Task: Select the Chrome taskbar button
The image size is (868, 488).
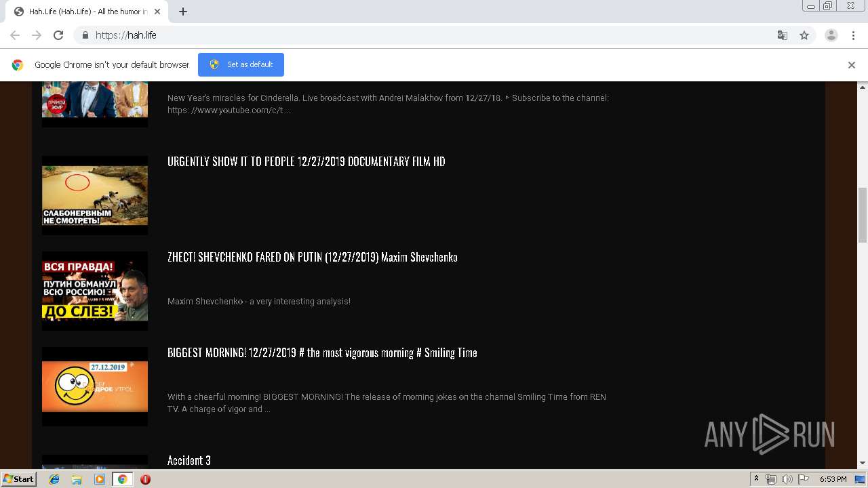Action: point(122,479)
